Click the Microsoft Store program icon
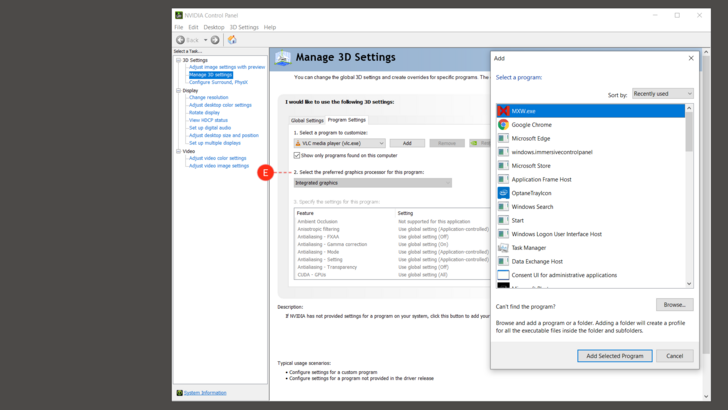Image resolution: width=728 pixels, height=410 pixels. 503,166
